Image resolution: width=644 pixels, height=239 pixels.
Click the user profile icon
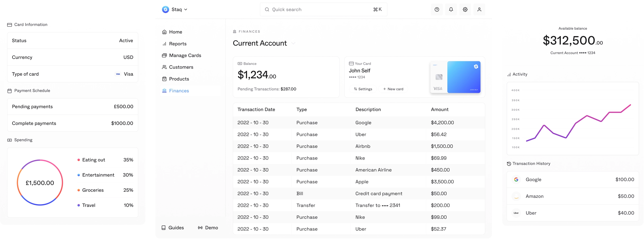(479, 10)
